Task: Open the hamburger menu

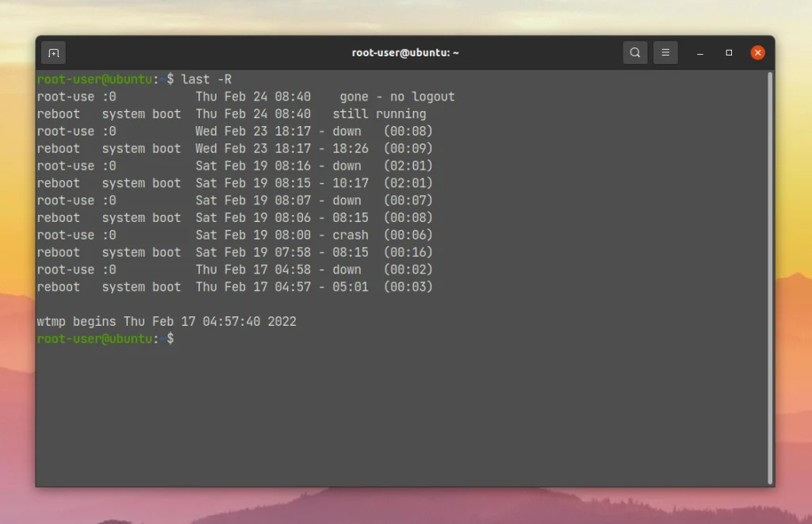Action: coord(665,52)
